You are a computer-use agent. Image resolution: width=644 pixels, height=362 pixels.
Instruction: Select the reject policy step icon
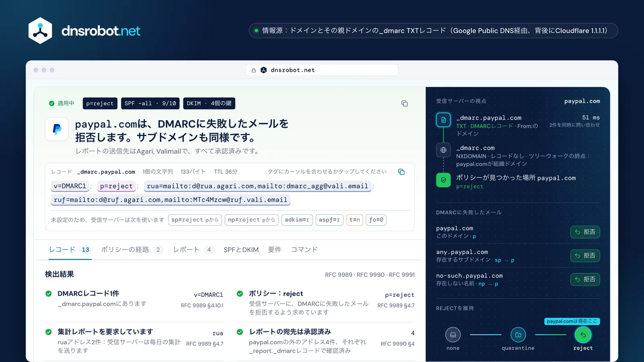pos(583,335)
